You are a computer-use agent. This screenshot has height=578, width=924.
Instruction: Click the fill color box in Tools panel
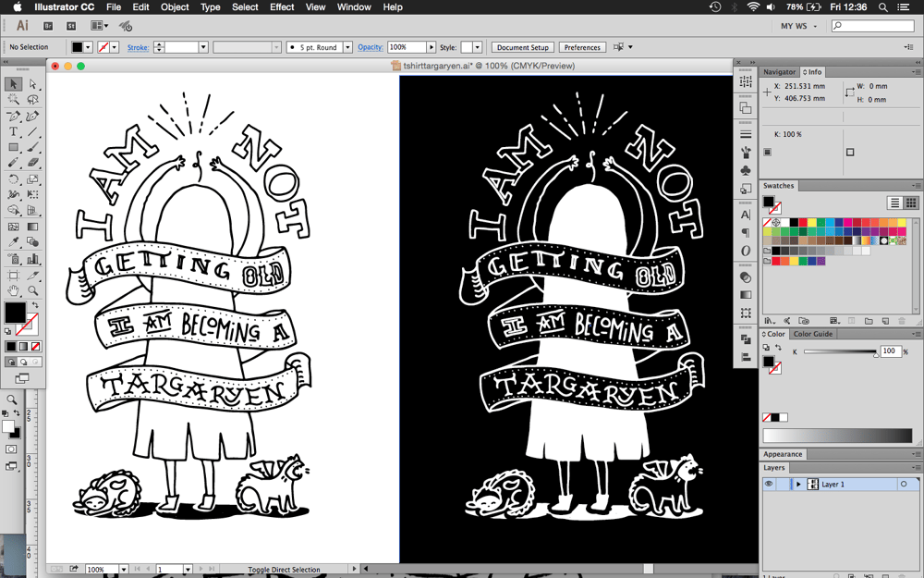pyautogui.click(x=15, y=313)
